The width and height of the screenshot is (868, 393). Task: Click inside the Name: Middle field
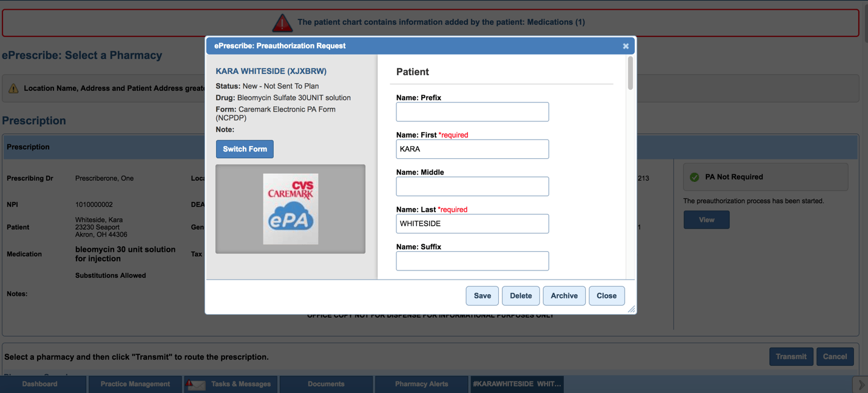472,186
